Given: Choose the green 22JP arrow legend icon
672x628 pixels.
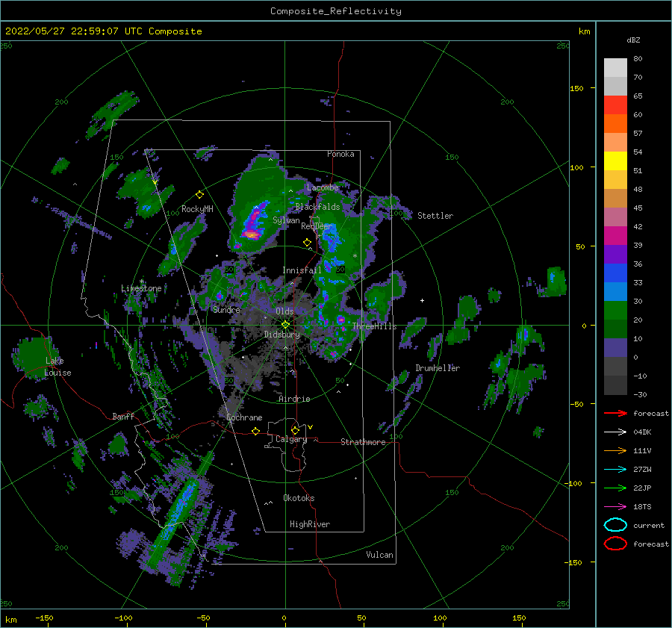Looking at the screenshot, I should click(x=615, y=488).
